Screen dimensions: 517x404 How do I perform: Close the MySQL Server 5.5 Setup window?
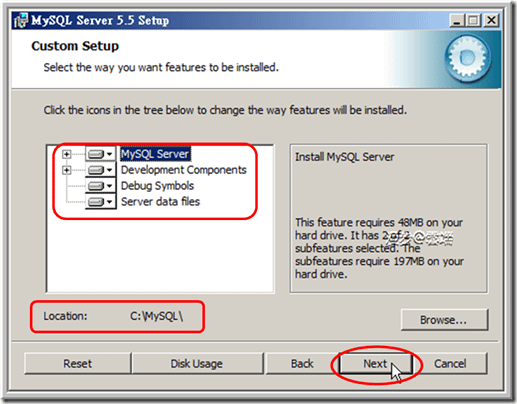[491, 21]
